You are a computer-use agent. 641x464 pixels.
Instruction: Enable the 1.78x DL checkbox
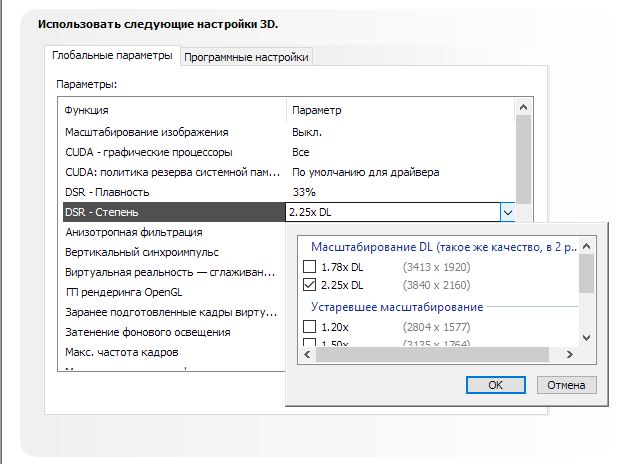[309, 267]
